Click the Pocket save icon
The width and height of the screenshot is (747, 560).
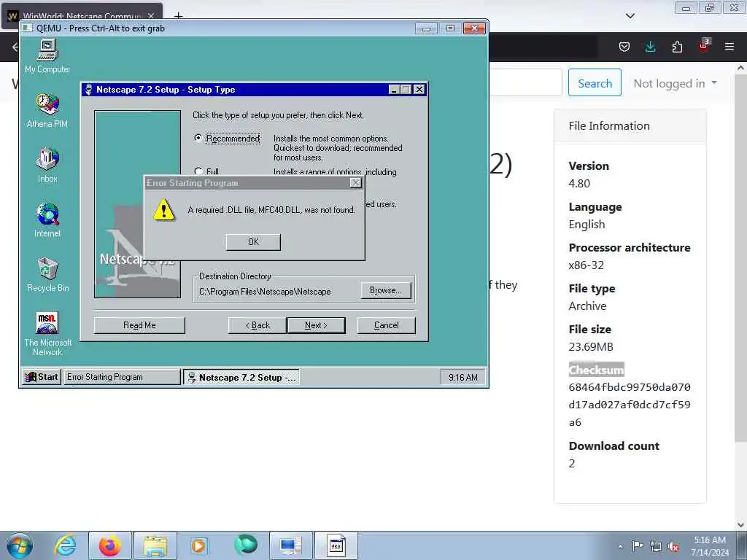624,47
